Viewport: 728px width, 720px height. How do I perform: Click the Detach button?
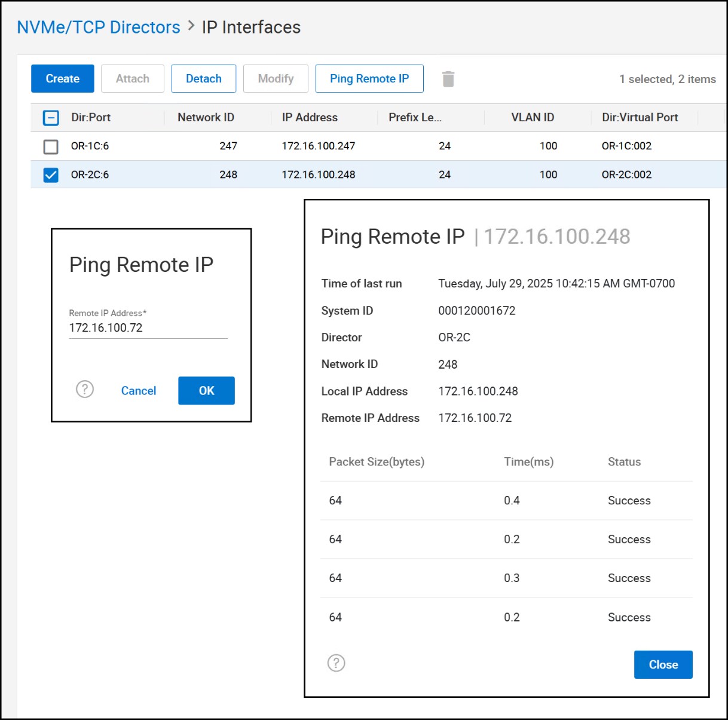tap(204, 79)
